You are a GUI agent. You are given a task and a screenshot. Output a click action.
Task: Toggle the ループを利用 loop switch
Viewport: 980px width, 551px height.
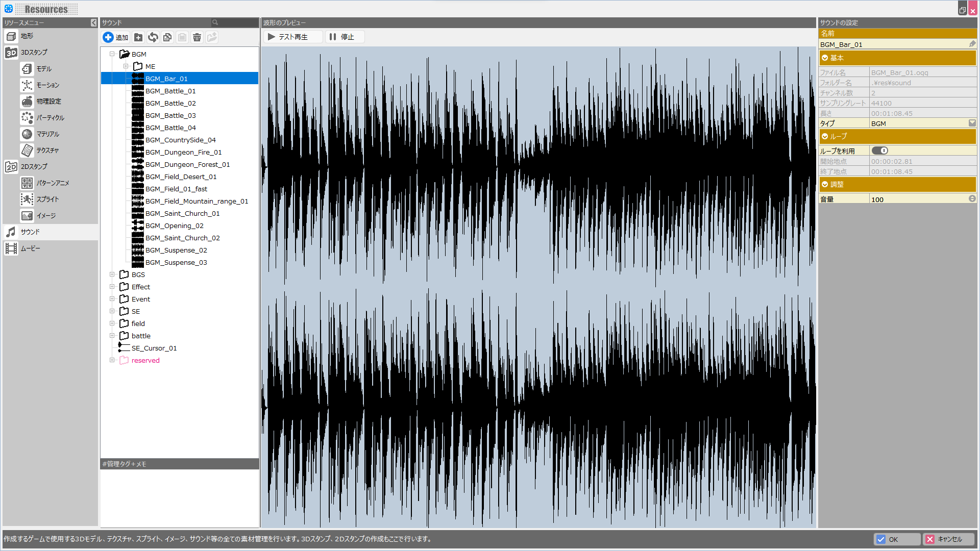pyautogui.click(x=879, y=151)
